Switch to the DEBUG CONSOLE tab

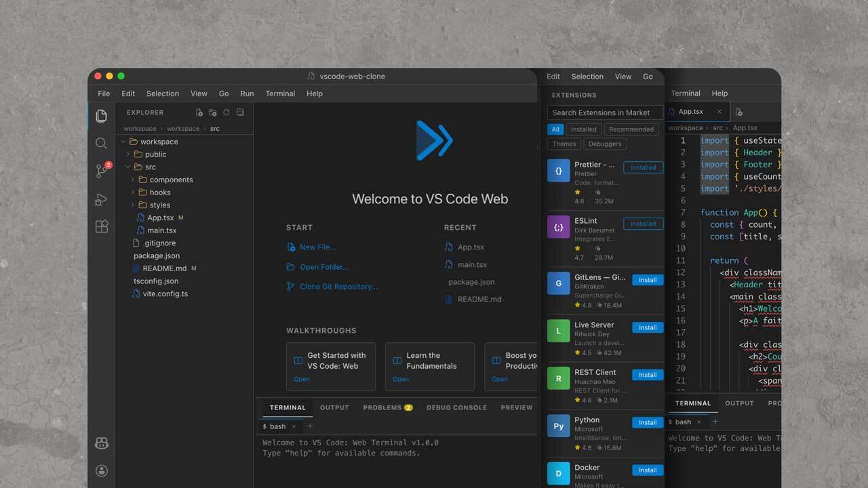456,407
